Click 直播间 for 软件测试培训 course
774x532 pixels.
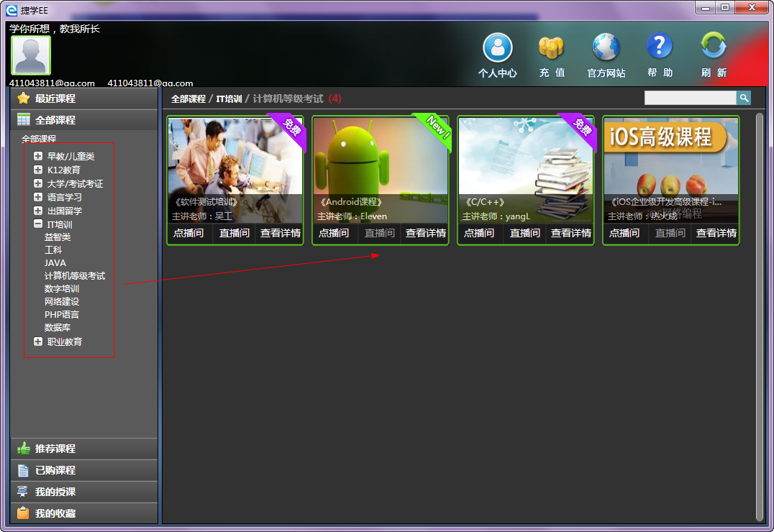(234, 233)
